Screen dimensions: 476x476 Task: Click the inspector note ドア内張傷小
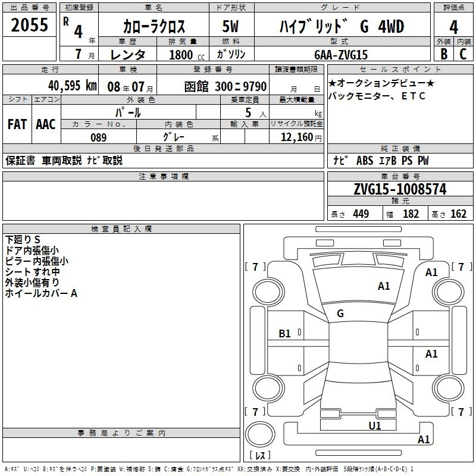coord(32,250)
